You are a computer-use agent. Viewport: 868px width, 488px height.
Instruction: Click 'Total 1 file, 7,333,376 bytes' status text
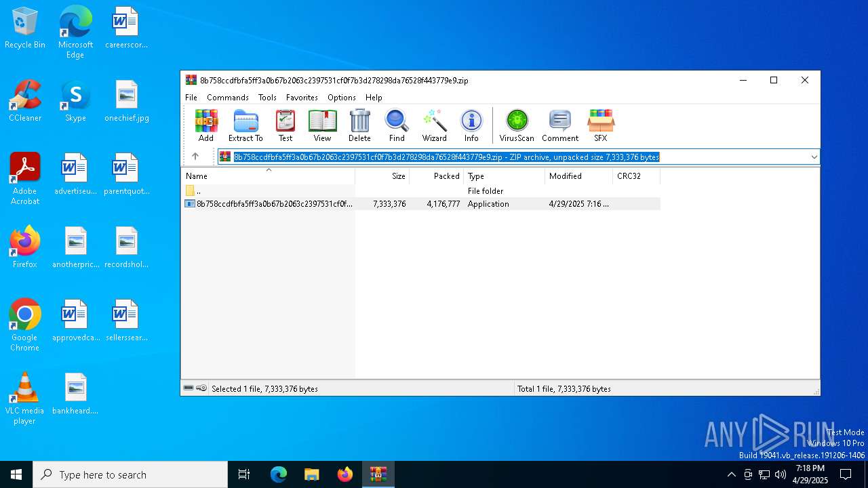[564, 388]
